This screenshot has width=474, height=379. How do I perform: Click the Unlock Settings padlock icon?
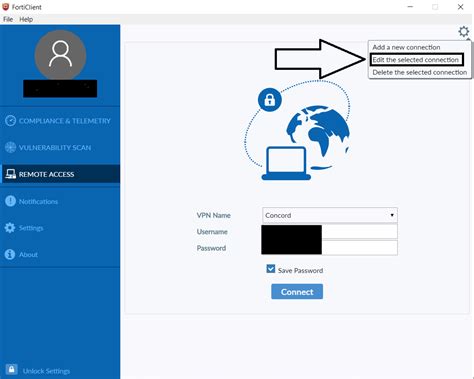click(x=11, y=370)
